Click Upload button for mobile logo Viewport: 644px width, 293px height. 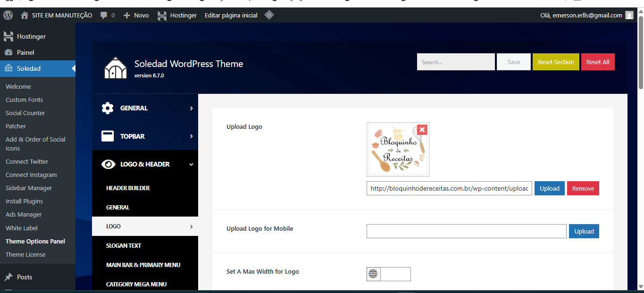584,231
